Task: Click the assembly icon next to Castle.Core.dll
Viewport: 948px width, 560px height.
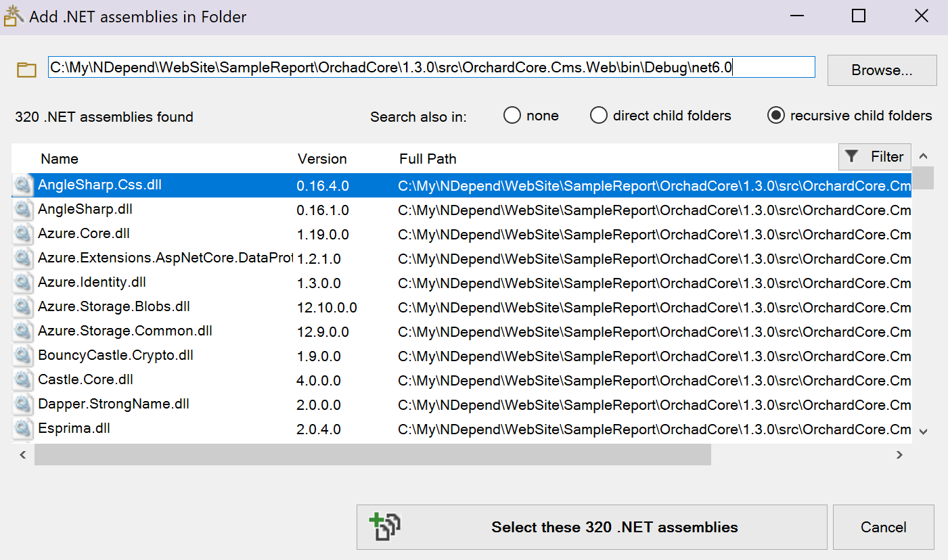Action: (x=23, y=380)
